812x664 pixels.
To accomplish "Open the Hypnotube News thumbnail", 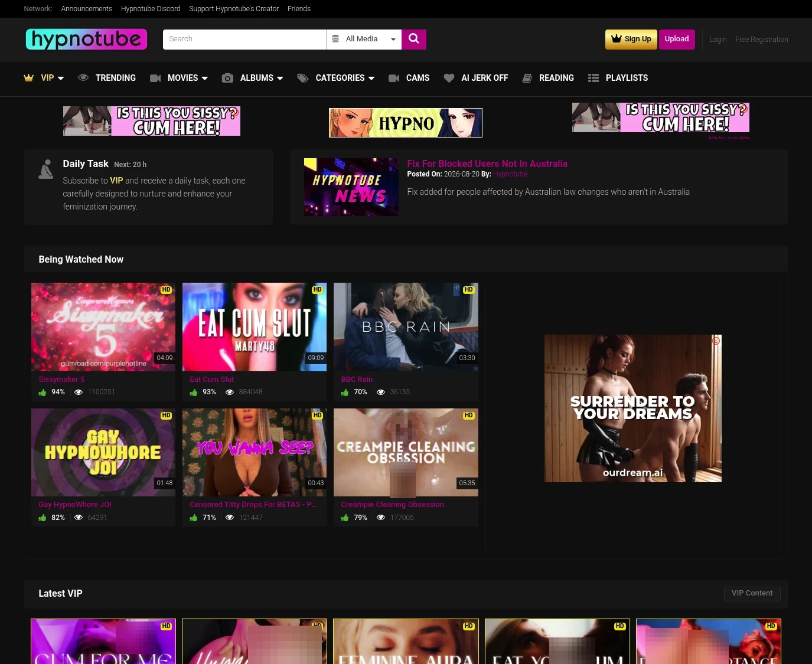I will 351,187.
